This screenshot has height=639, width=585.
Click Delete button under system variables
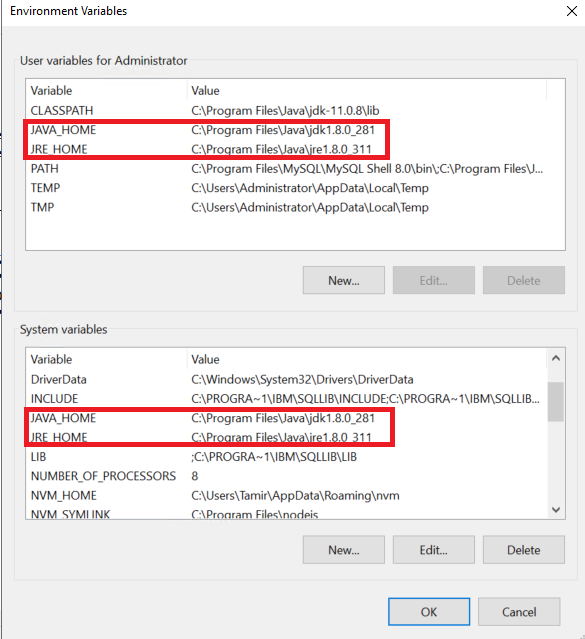[524, 550]
